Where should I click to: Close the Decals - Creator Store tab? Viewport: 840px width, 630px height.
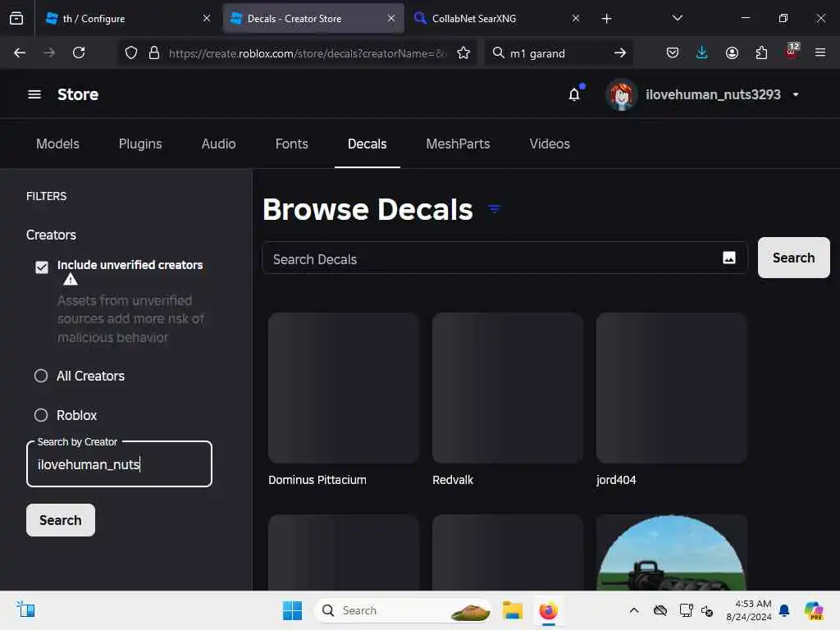point(391,18)
